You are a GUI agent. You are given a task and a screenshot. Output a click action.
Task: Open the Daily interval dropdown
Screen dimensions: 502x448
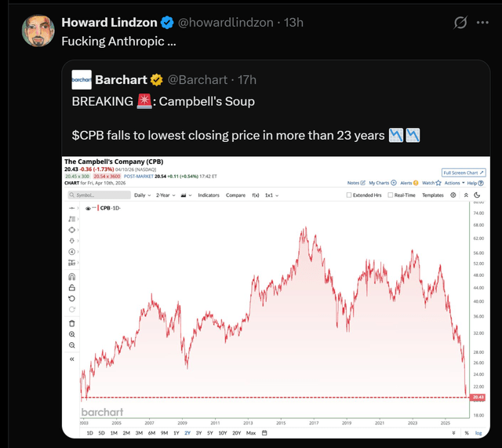click(x=143, y=195)
